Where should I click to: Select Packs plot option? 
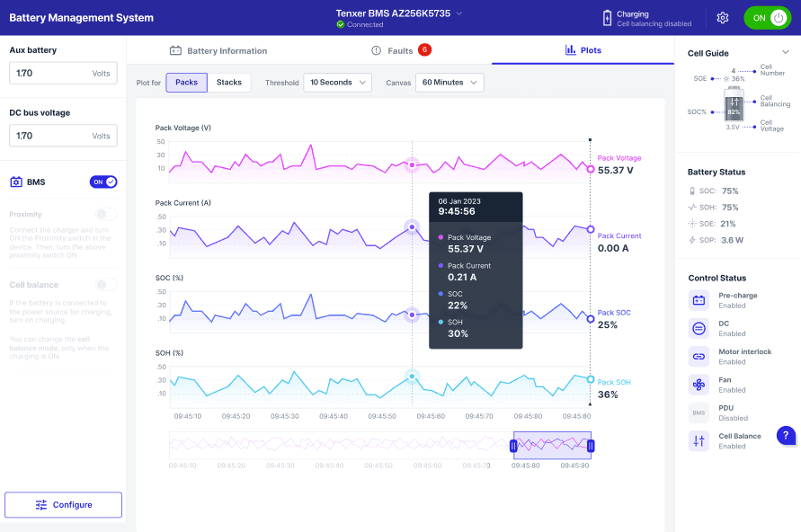(x=186, y=82)
